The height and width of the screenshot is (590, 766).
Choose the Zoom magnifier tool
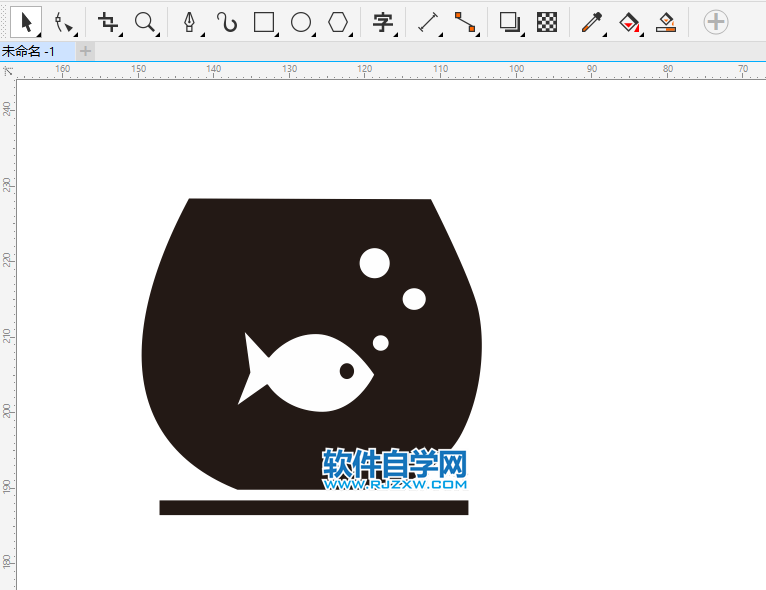pos(146,22)
